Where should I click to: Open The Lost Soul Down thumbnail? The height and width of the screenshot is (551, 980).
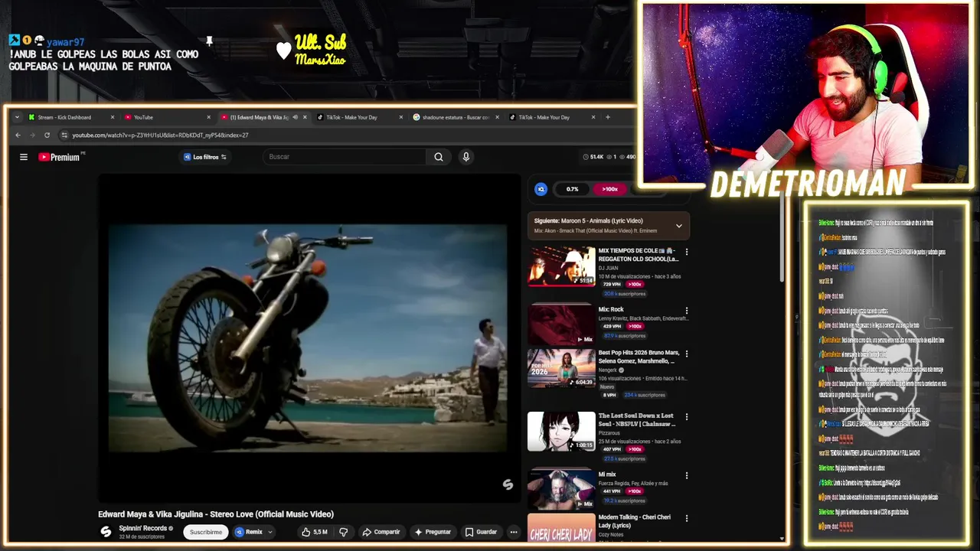(x=561, y=432)
